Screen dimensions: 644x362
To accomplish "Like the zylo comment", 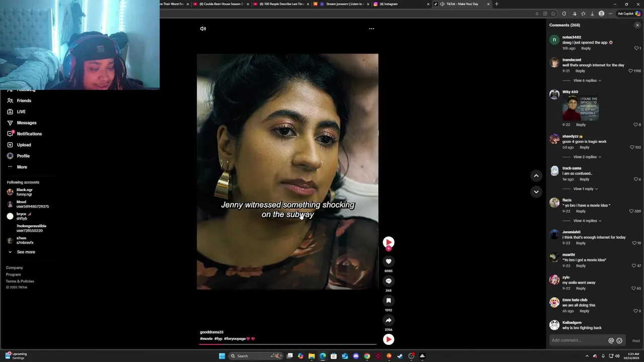I will pyautogui.click(x=633, y=288).
